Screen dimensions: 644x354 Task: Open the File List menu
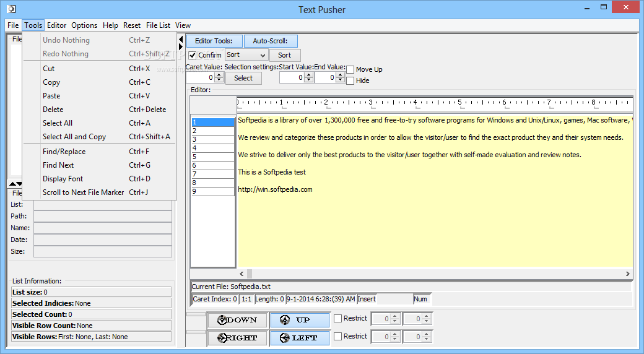pyautogui.click(x=158, y=25)
